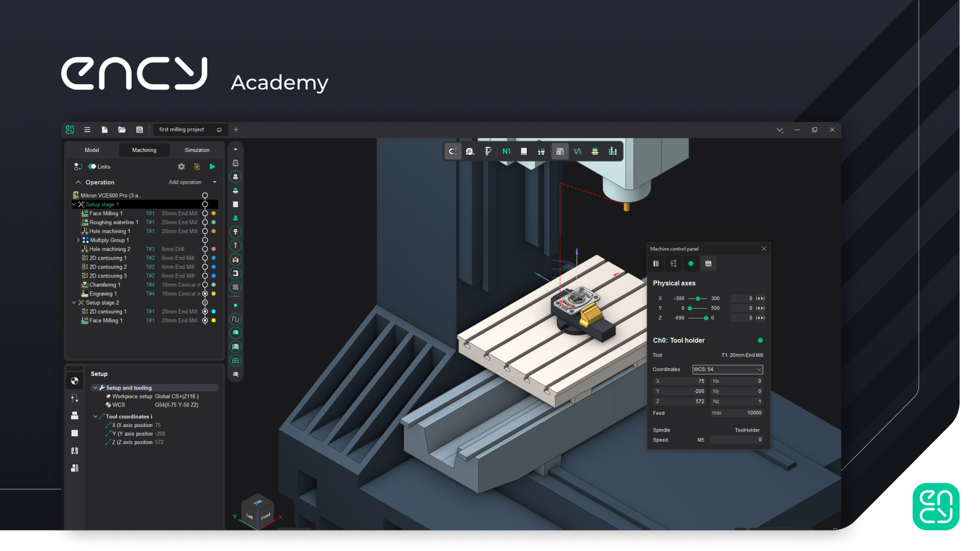Viewport: 980px width, 551px height.
Task: Activate the caliper measurement tool
Action: pyautogui.click(x=488, y=151)
